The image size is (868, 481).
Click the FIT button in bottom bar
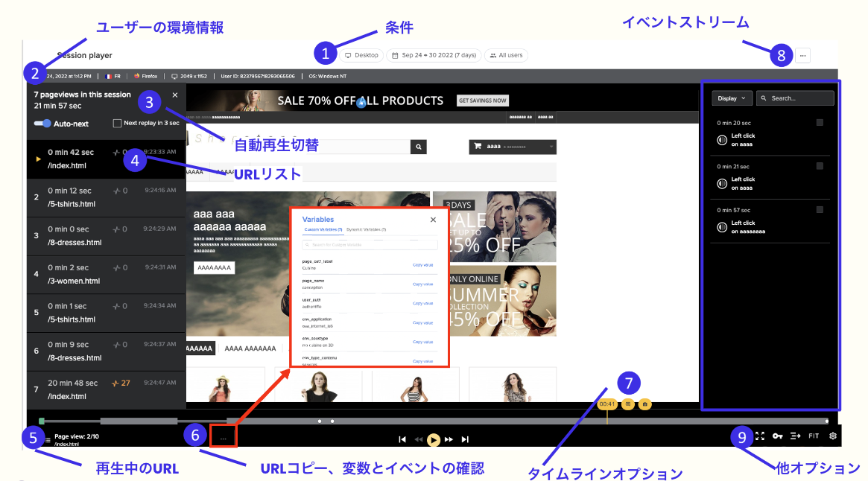814,436
